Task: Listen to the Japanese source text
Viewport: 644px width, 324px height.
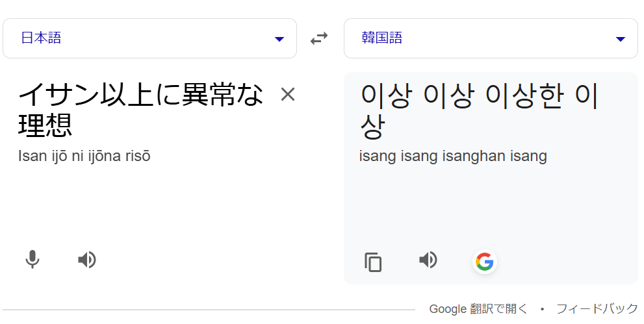Action: 87,260
